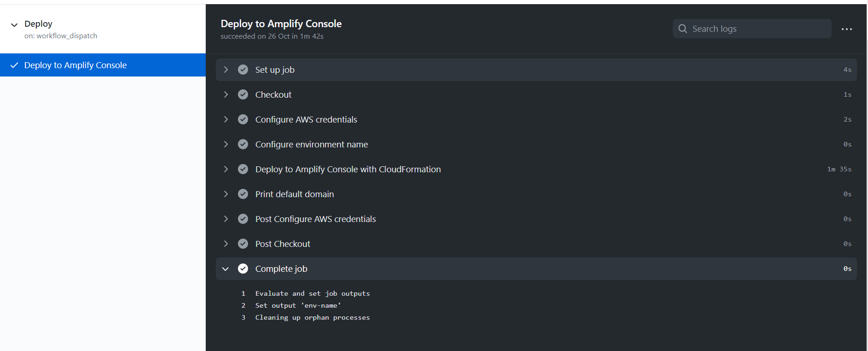Expand the Configure environment name step

(226, 144)
